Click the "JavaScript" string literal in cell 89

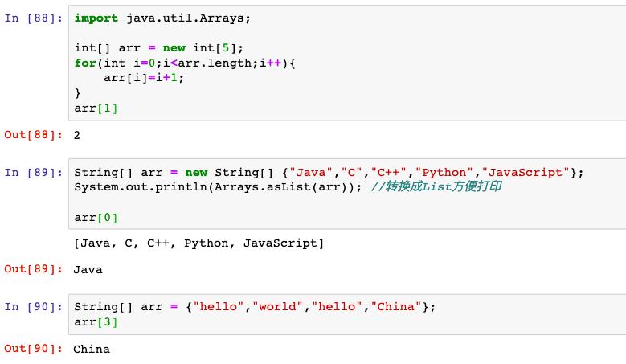(526, 173)
